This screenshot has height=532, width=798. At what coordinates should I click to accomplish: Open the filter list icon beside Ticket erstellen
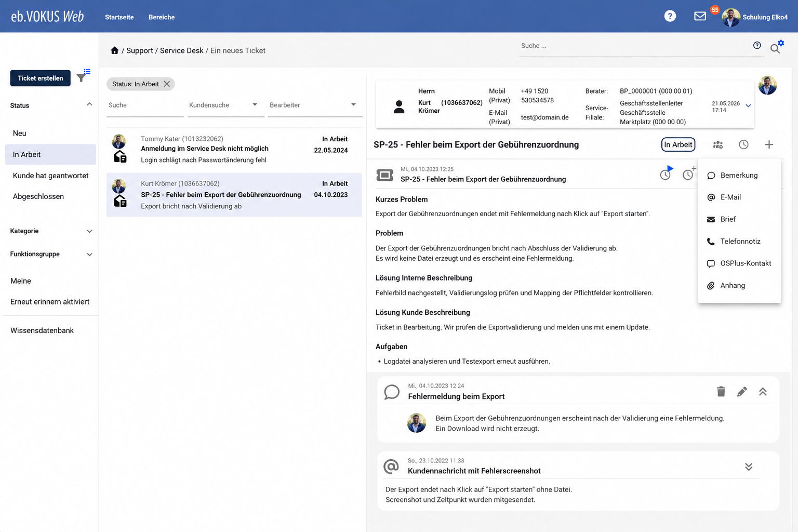[x=83, y=75]
